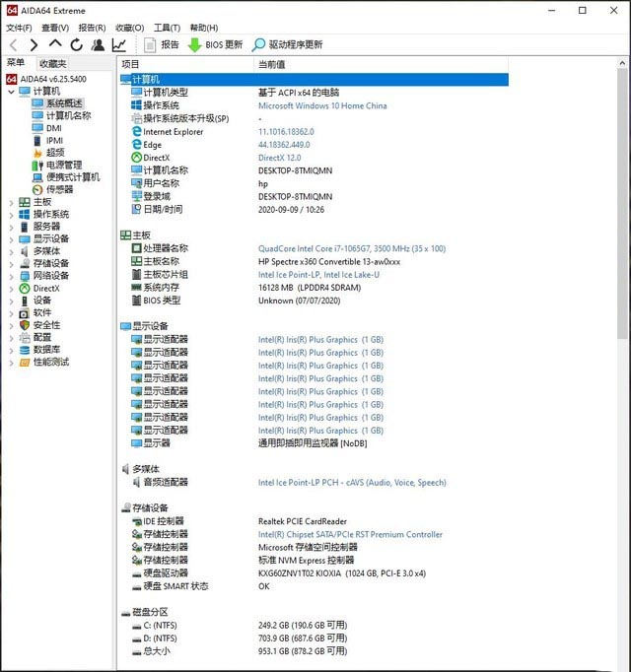Click the 软件 software icon in tree

25,313
